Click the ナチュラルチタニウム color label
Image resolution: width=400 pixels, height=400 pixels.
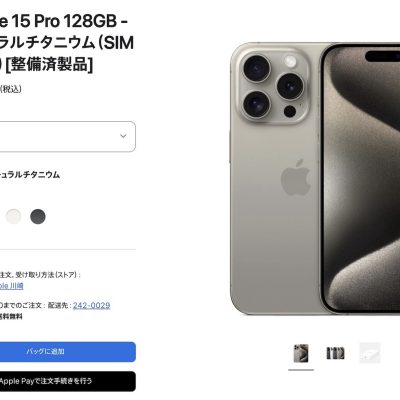[30, 175]
